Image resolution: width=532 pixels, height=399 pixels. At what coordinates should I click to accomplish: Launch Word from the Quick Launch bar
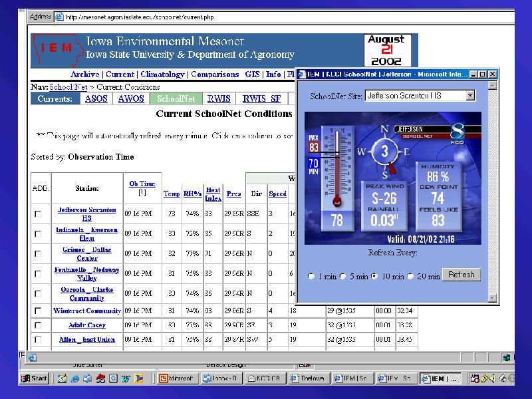coord(126,378)
